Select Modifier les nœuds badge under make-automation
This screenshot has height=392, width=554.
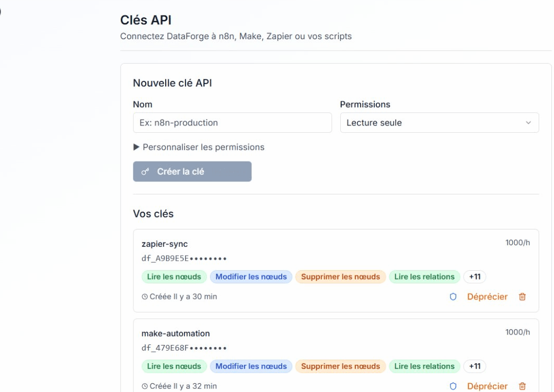[251, 366]
